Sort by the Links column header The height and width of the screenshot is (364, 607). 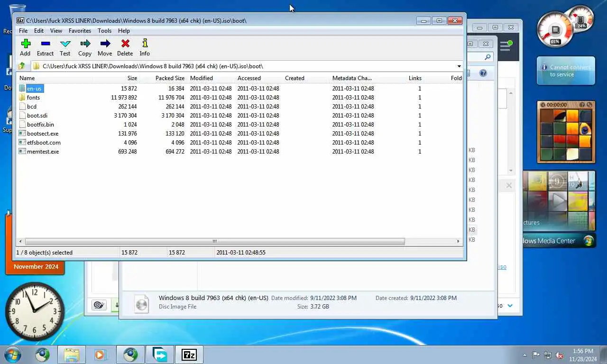pyautogui.click(x=400, y=78)
